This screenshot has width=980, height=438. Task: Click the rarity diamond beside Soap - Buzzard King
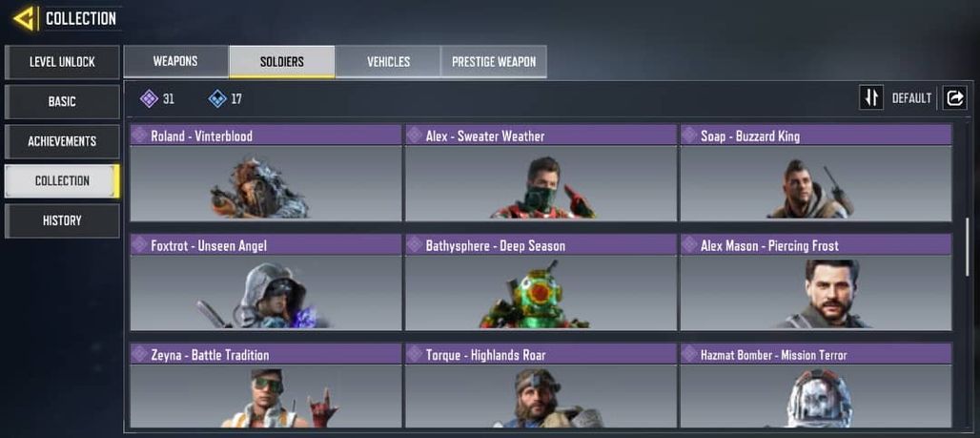point(690,136)
